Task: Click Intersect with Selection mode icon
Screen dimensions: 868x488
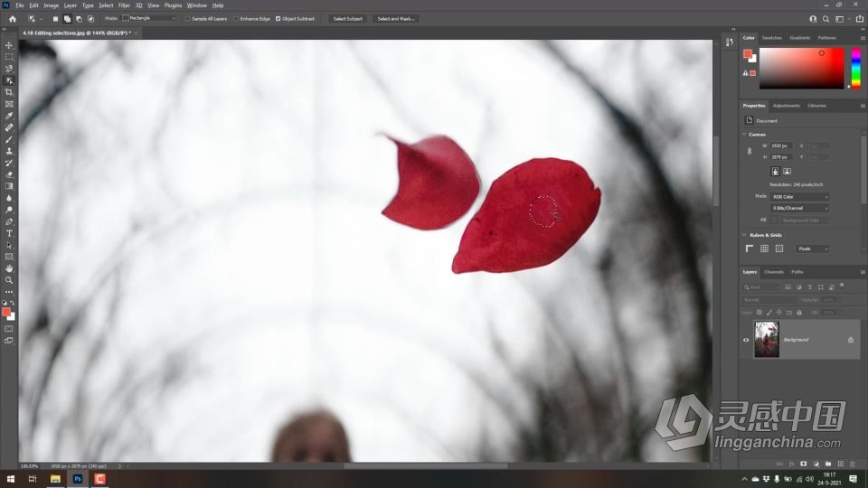Action: (x=90, y=19)
